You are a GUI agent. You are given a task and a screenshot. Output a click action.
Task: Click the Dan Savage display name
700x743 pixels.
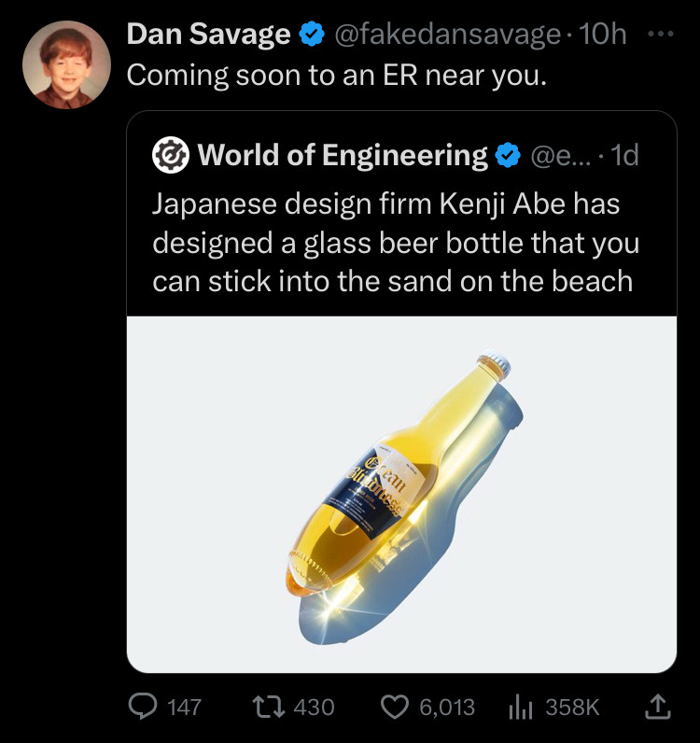coord(207,35)
